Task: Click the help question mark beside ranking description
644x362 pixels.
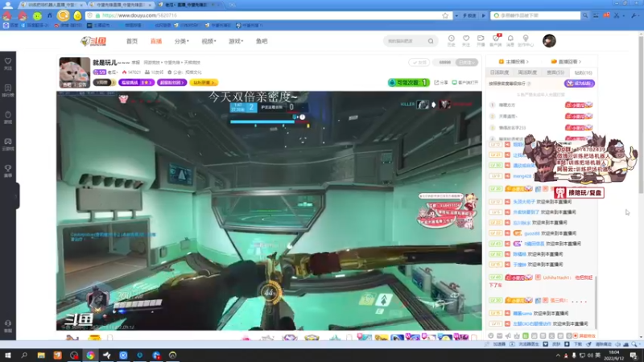Action: click(x=529, y=84)
